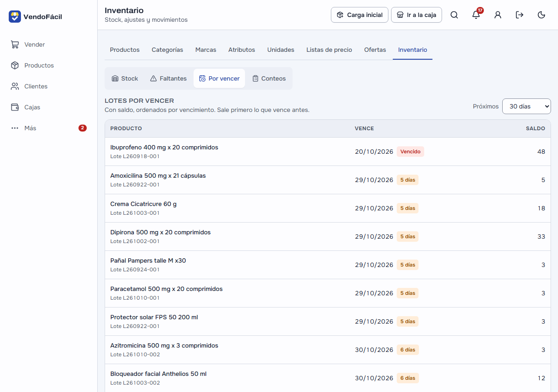Open notifications bell with 17 badge
Image resolution: width=558 pixels, height=392 pixels.
476,15
